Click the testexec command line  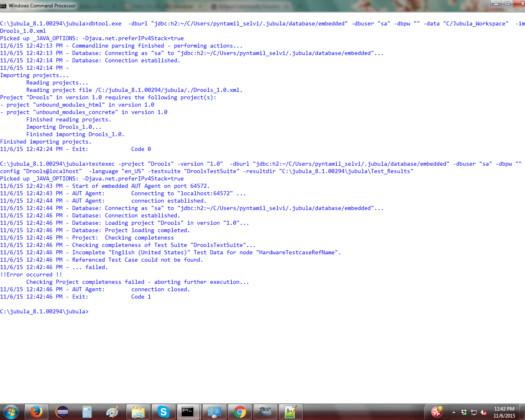[261, 164]
